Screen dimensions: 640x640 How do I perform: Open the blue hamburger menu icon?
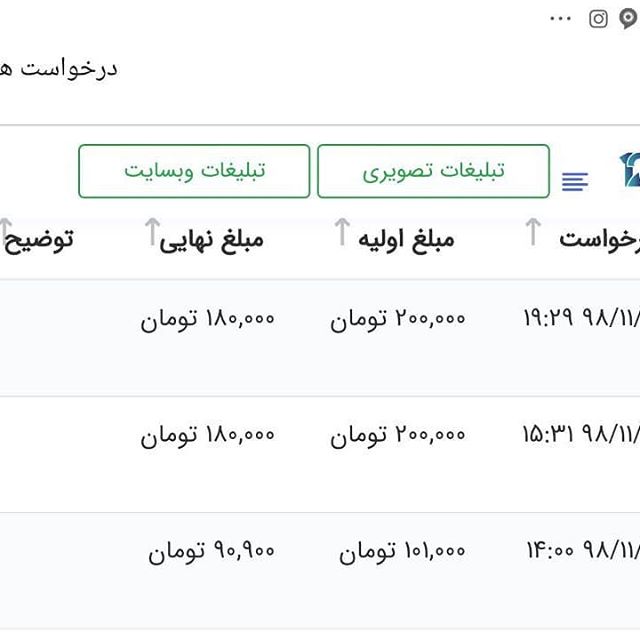(x=575, y=181)
